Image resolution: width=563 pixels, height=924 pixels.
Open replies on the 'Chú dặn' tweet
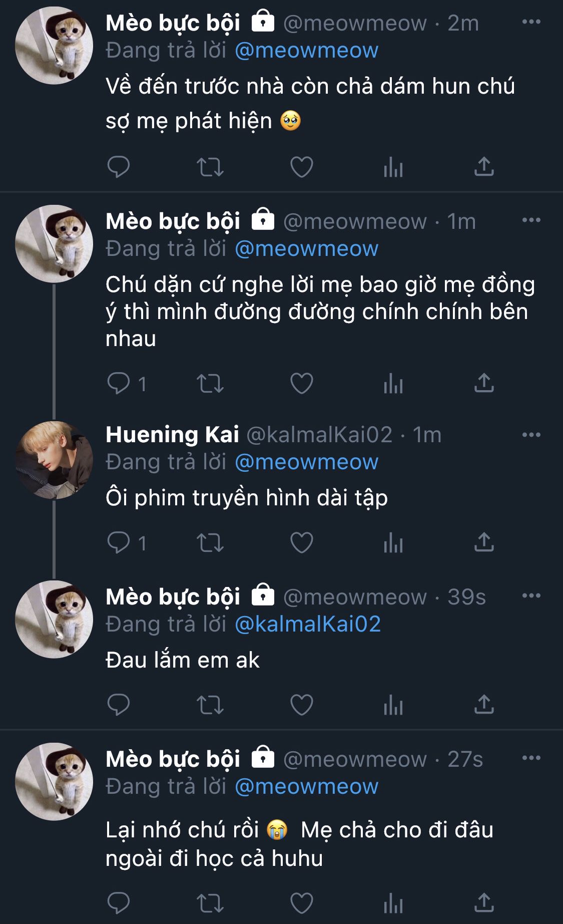click(x=119, y=384)
